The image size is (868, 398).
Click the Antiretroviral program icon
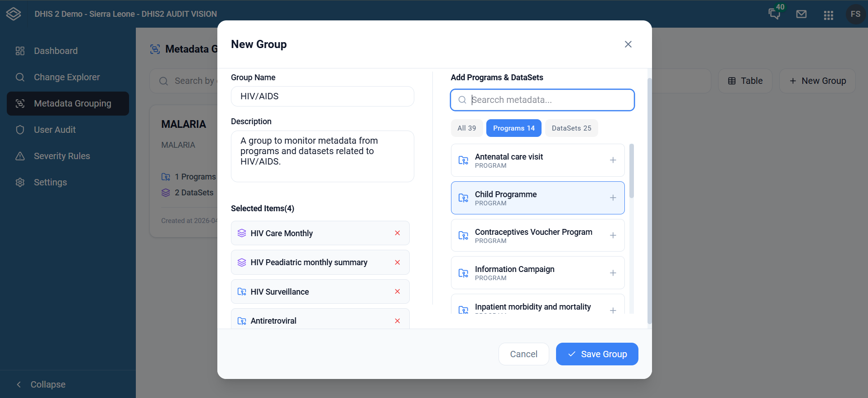(x=242, y=321)
